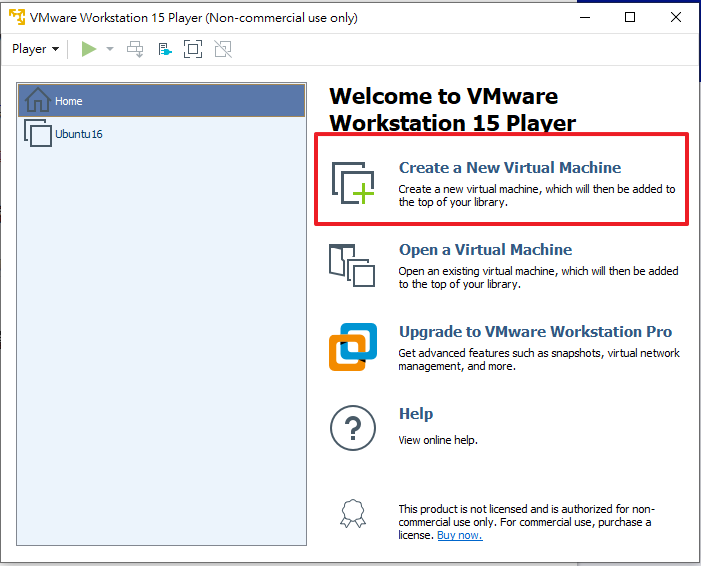Minimize the VMware Player window

tap(585, 17)
